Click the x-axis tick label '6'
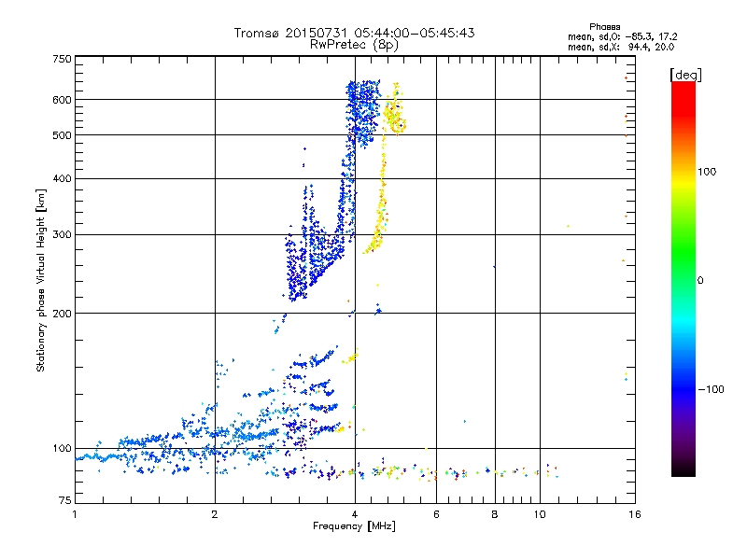Image resolution: width=747 pixels, height=560 pixels. click(x=436, y=514)
